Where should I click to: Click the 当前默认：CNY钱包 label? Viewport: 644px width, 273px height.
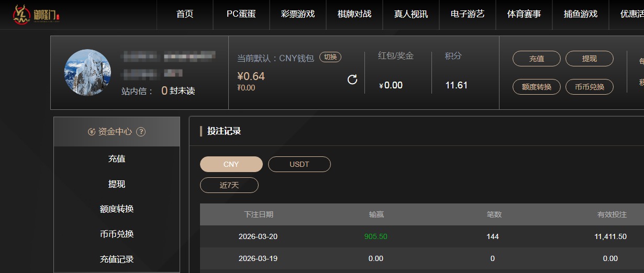(x=275, y=58)
